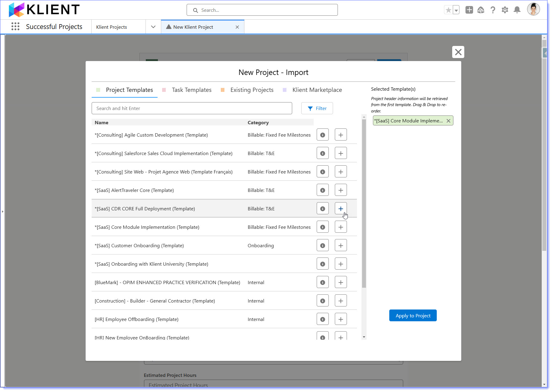552x392 pixels.
Task: Select row *[SaaS] Customer Onboarding (Template)
Action: point(224,245)
